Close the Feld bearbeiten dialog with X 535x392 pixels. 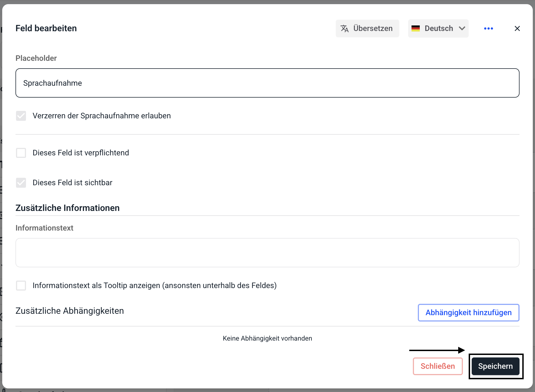click(x=517, y=28)
